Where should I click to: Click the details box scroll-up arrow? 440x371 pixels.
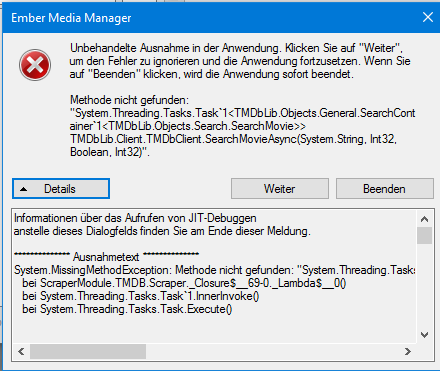pos(424,219)
